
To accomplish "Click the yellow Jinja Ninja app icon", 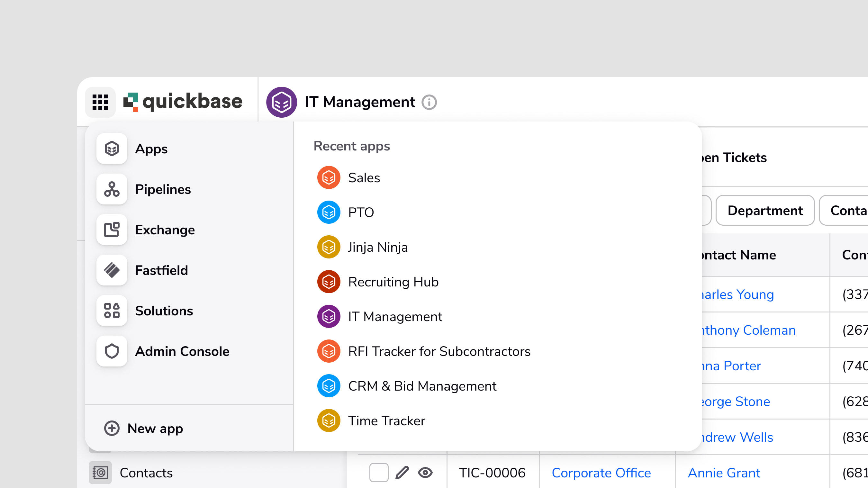I will point(329,247).
